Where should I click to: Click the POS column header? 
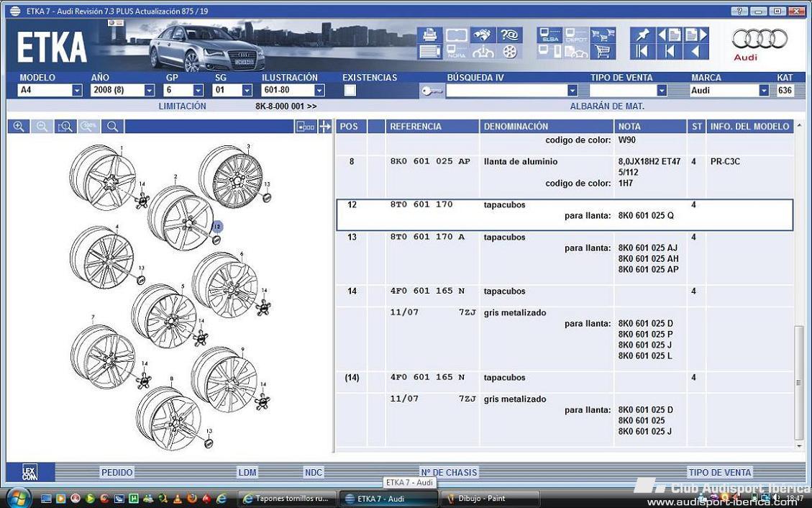[x=352, y=127]
